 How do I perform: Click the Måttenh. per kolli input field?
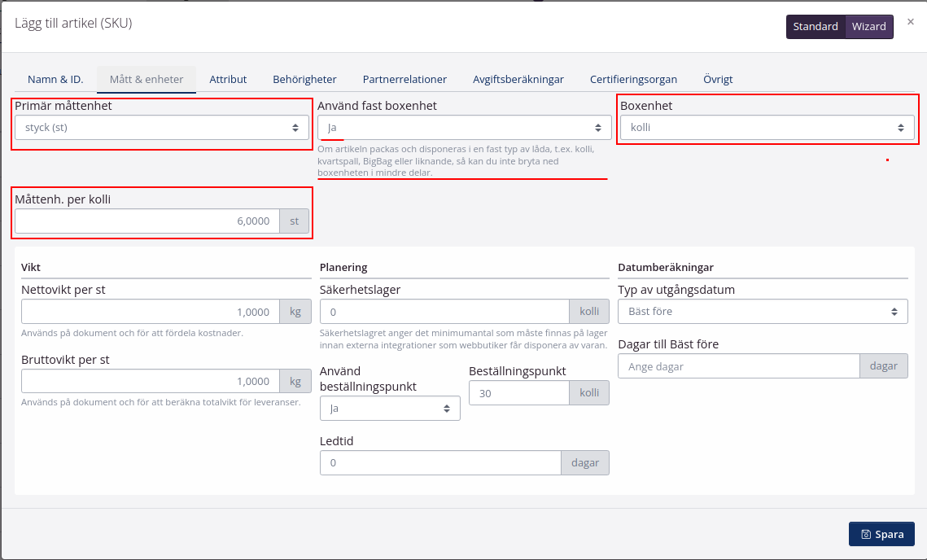click(x=146, y=221)
